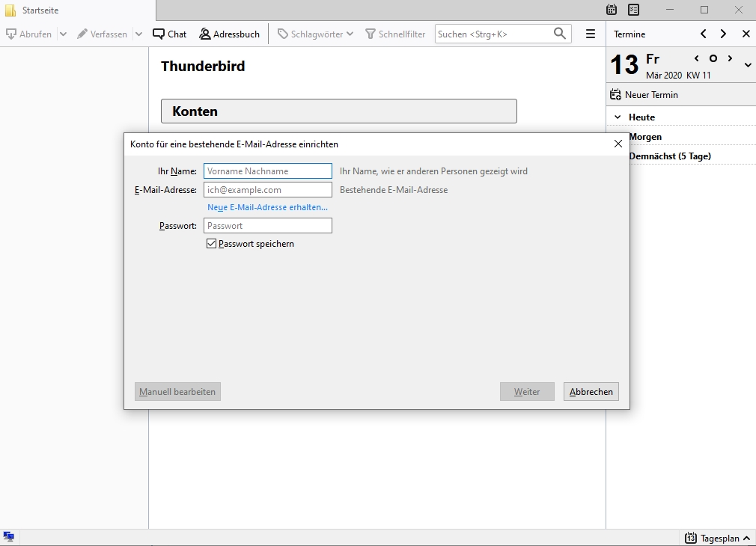The width and height of the screenshot is (756, 546).
Task: Toggle the Schnellfilter quick filter
Action: tap(395, 34)
